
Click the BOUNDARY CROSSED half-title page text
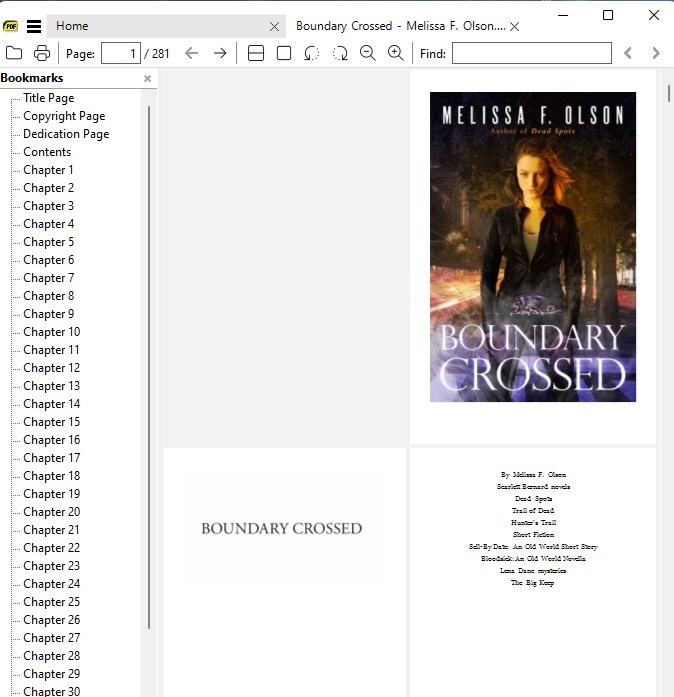(x=281, y=529)
